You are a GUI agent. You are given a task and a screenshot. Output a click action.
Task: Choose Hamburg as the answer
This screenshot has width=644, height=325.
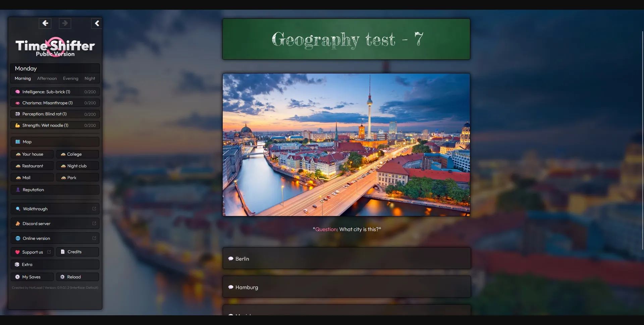click(x=346, y=287)
